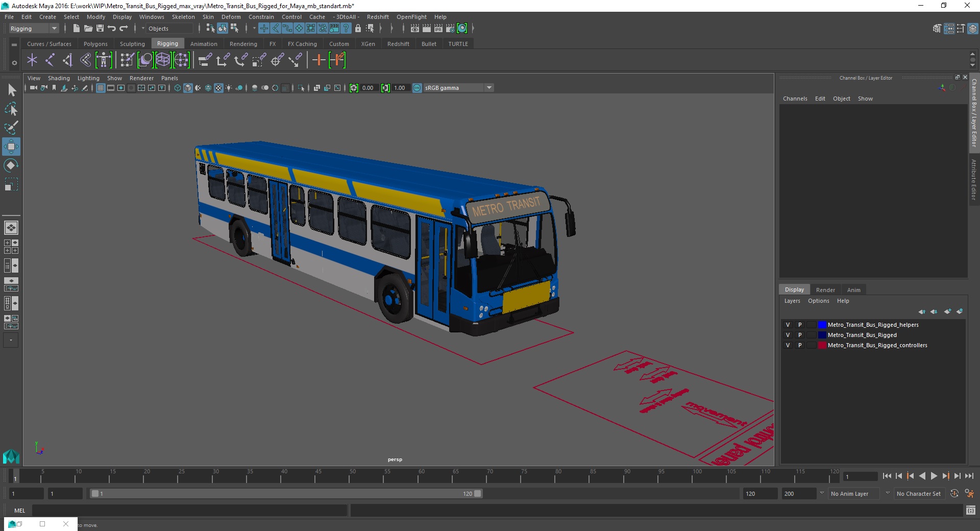Open the Channels menu in Channel Box

[795, 99]
